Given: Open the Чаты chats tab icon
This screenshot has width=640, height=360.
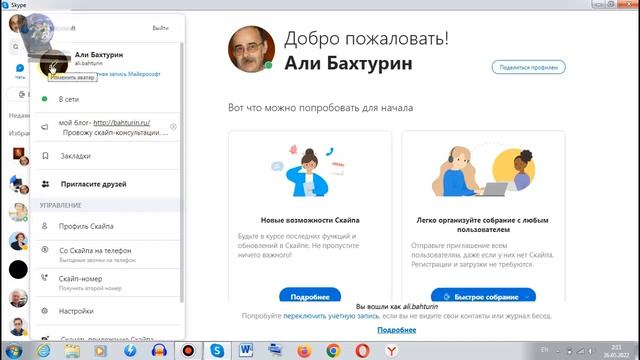Looking at the screenshot, I should [20, 68].
